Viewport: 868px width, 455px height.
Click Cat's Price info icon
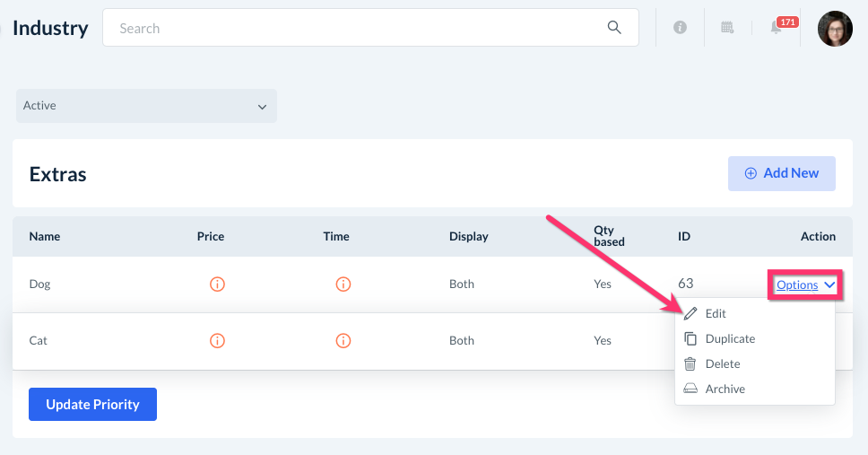tap(217, 341)
